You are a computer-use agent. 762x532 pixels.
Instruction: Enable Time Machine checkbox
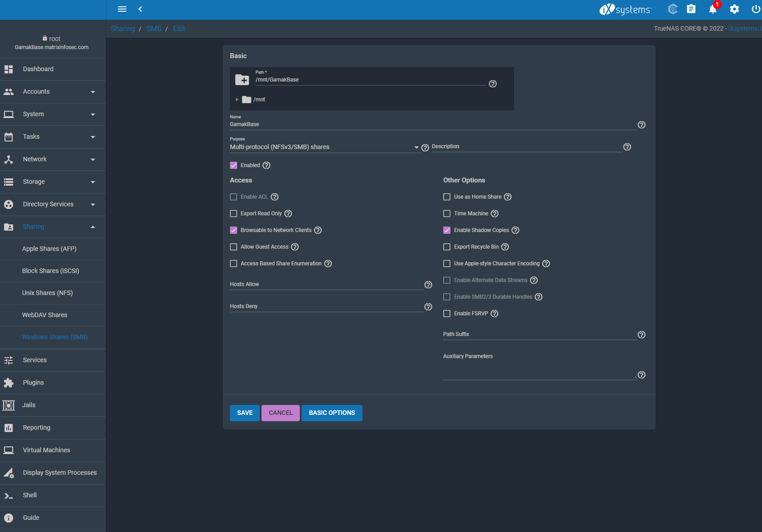tap(447, 214)
